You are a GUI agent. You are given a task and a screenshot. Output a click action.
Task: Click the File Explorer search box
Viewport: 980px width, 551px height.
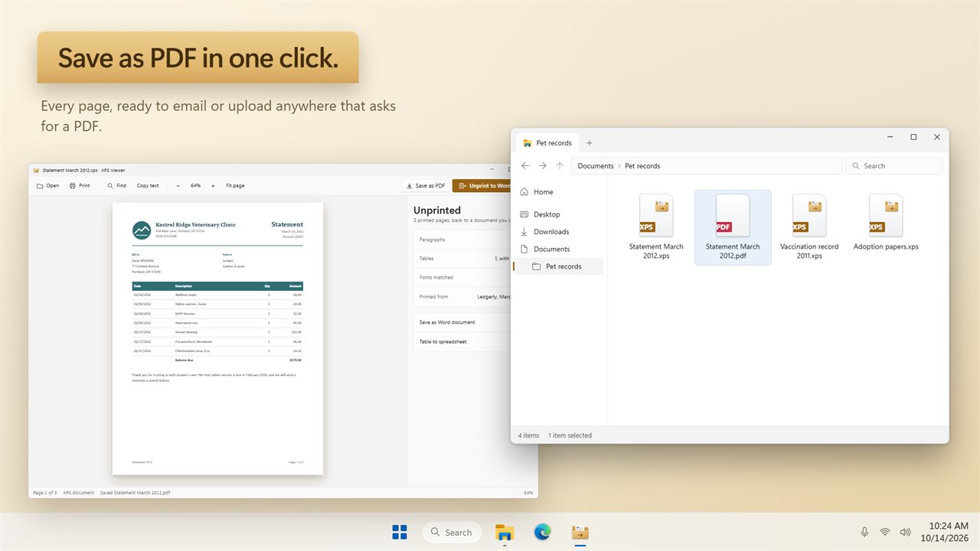point(894,166)
